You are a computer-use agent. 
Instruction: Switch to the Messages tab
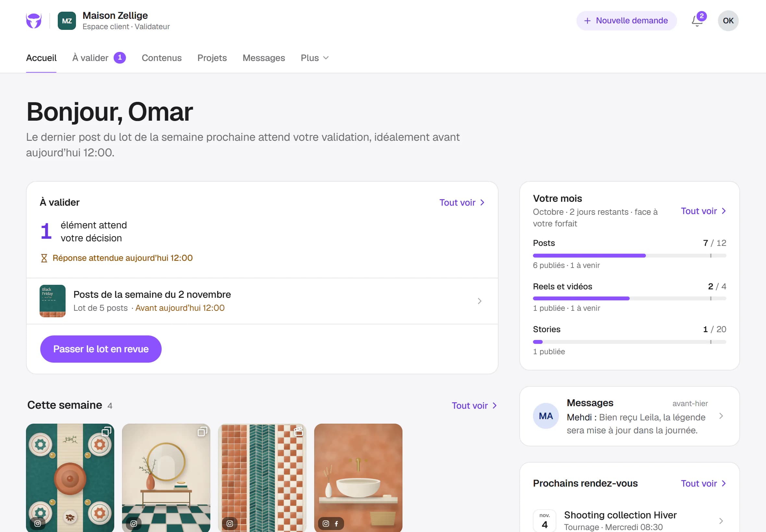[264, 58]
